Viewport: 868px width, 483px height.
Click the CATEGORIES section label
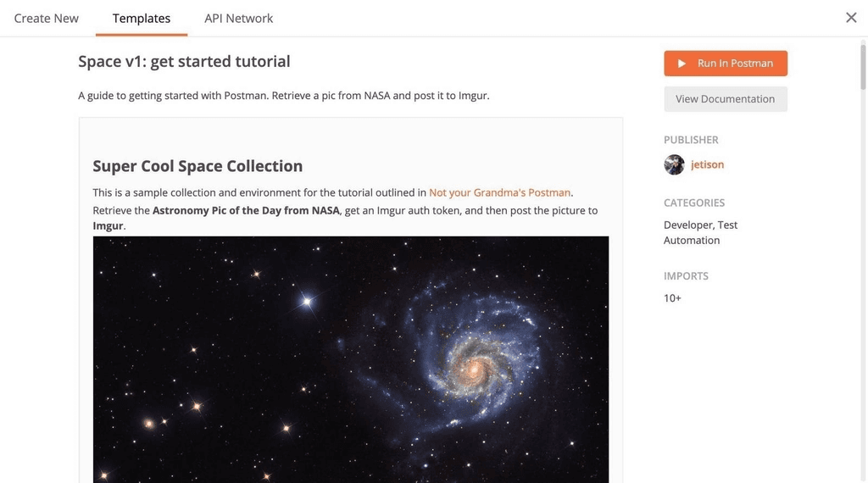(694, 203)
